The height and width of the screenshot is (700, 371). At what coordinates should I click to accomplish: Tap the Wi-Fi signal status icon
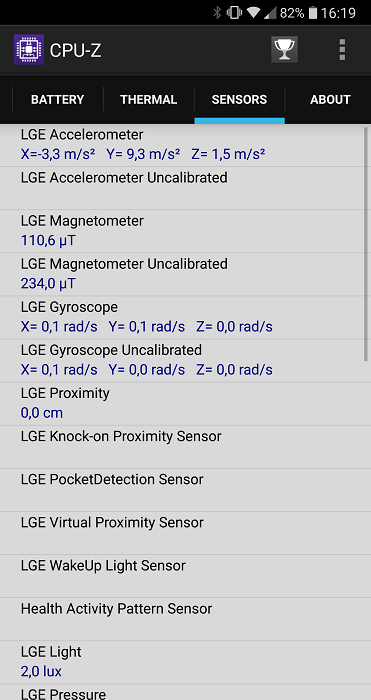click(253, 13)
